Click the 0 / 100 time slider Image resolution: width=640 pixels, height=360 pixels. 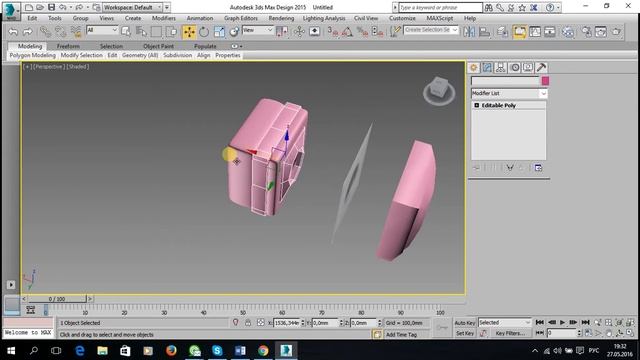[57, 299]
